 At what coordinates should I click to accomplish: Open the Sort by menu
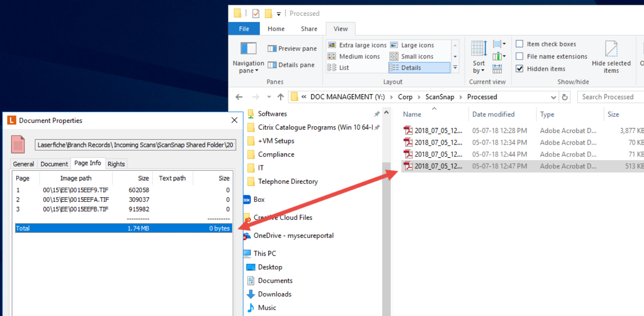479,57
